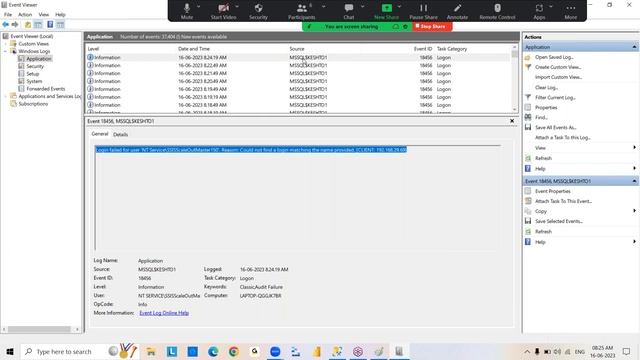
Task: Open arrow next to Apps in Zoom
Action: click(551, 7)
